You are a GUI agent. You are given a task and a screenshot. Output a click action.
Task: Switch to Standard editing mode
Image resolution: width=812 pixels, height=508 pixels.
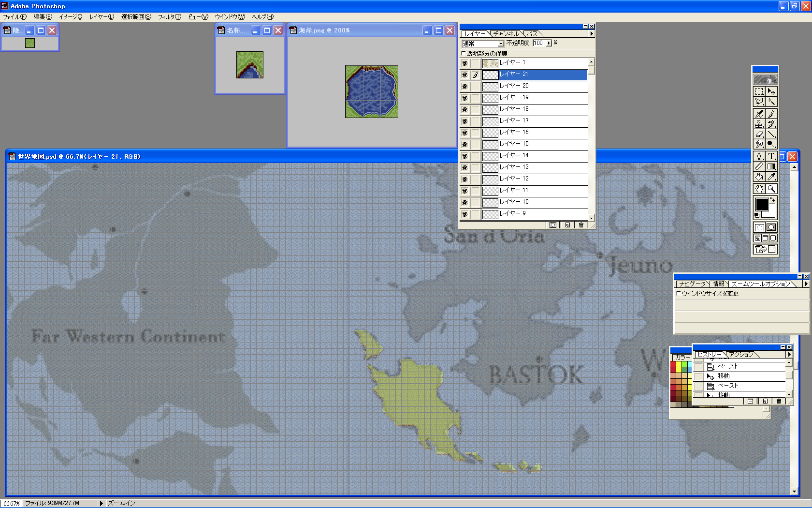(759, 227)
